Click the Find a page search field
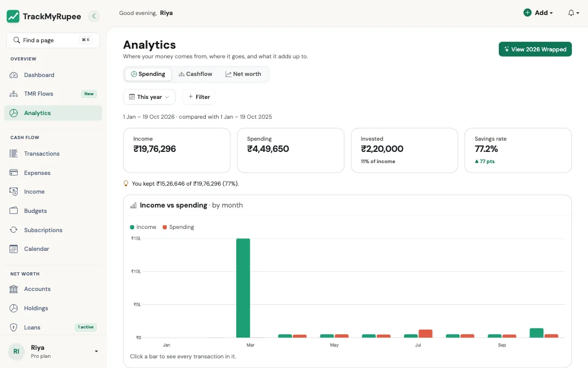Image resolution: width=588 pixels, height=368 pixels. pyautogui.click(x=53, y=40)
